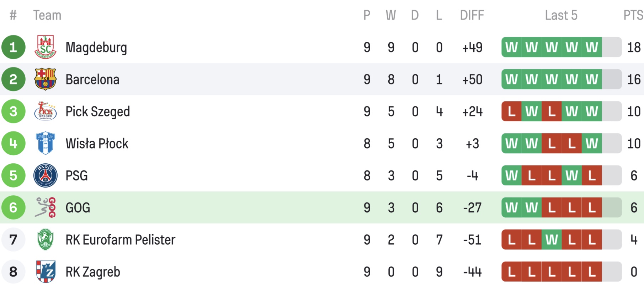Image resolution: width=644 pixels, height=287 pixels.
Task: Click RK Eurofarm Pelister's win form badge
Action: 552,240
